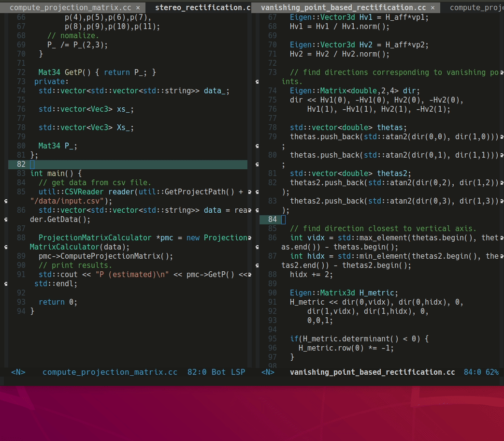Click 'Eigen::Vector3d Hv2 = H_aff*vp2;' line
Viewport: 504px width, 441px height.
point(359,45)
